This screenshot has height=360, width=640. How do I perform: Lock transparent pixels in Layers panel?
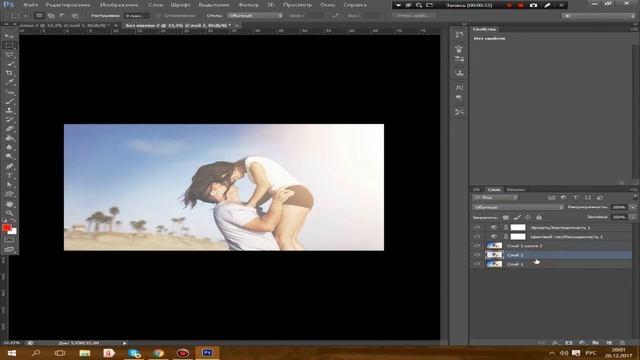506,218
